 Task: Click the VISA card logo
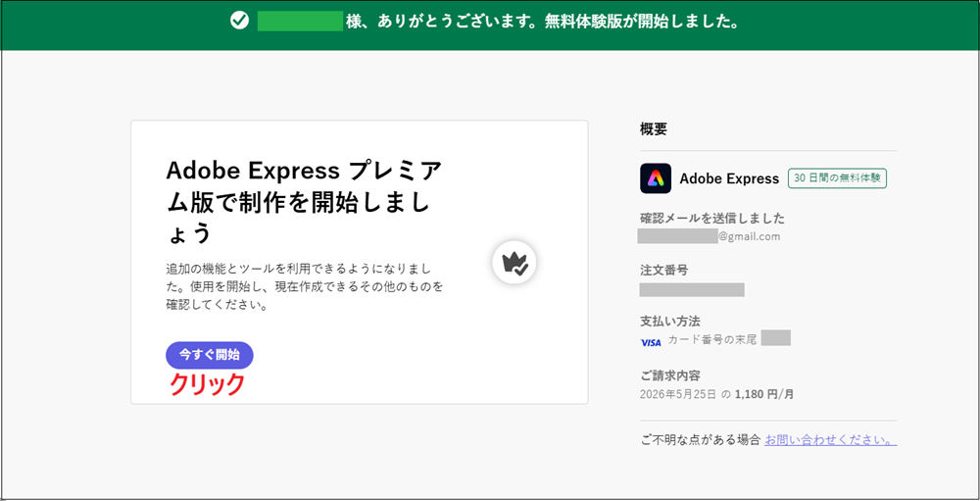click(651, 343)
